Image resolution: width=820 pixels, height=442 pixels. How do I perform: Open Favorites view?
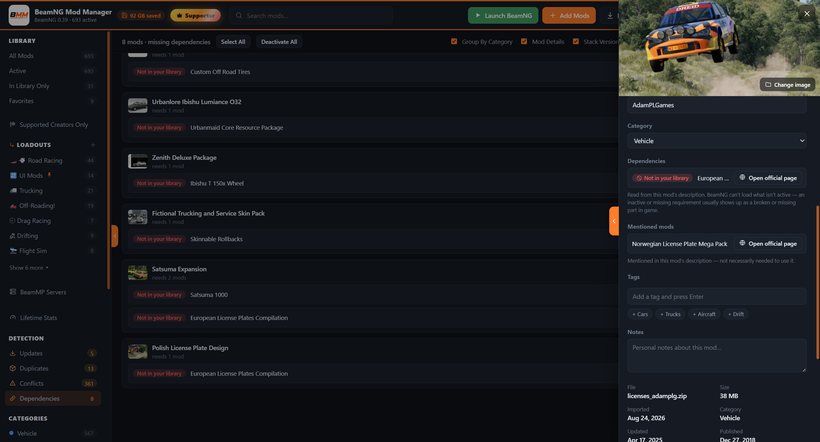52,101
